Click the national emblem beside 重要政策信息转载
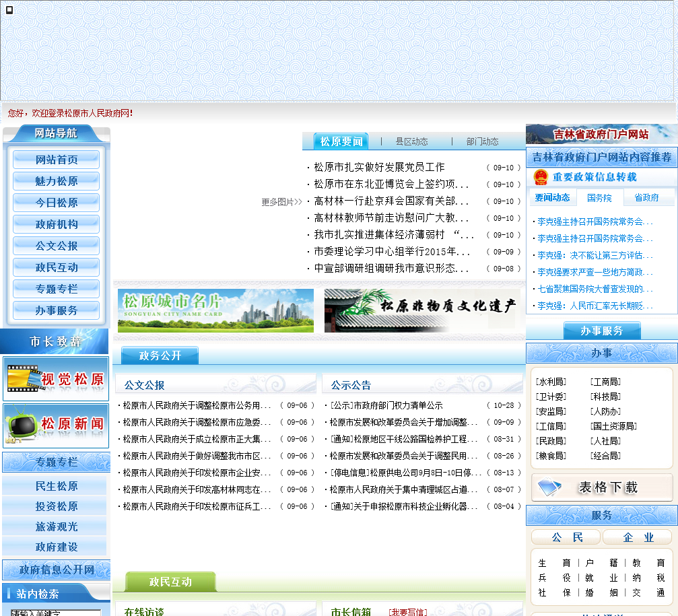The image size is (678, 616). 541,177
